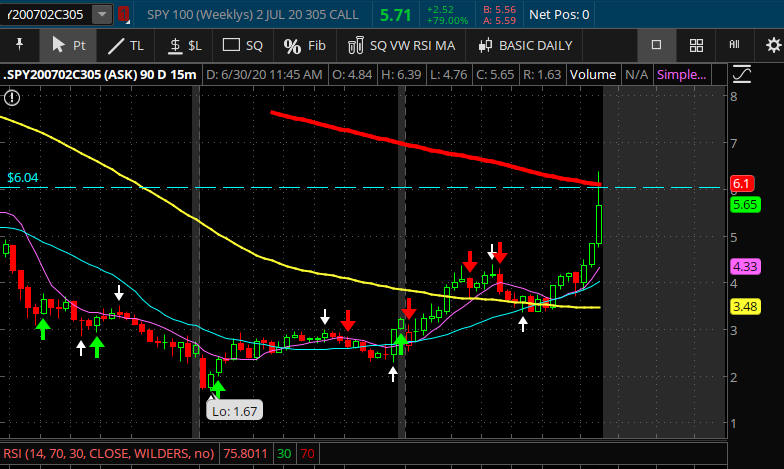This screenshot has width=784, height=469.
Task: Click the red 6.1 price axis tag
Action: 741,184
